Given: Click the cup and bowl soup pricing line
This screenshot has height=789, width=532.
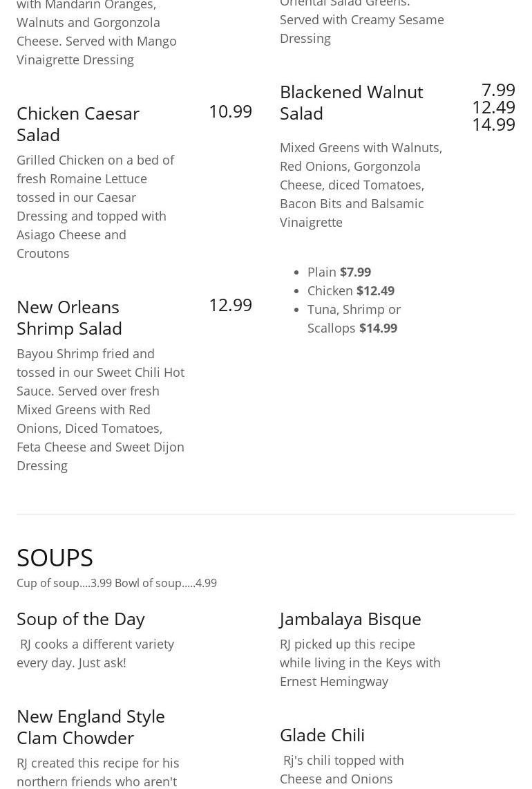Looking at the screenshot, I should click(x=117, y=584).
